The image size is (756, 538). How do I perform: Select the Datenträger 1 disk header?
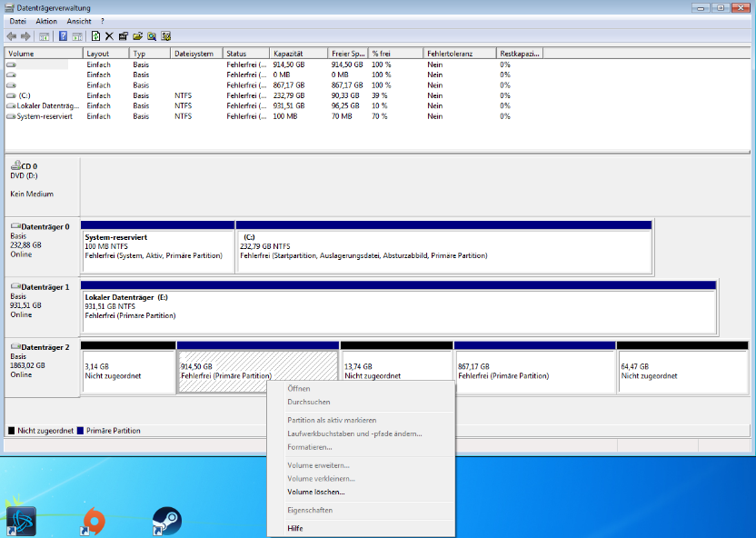pyautogui.click(x=42, y=307)
